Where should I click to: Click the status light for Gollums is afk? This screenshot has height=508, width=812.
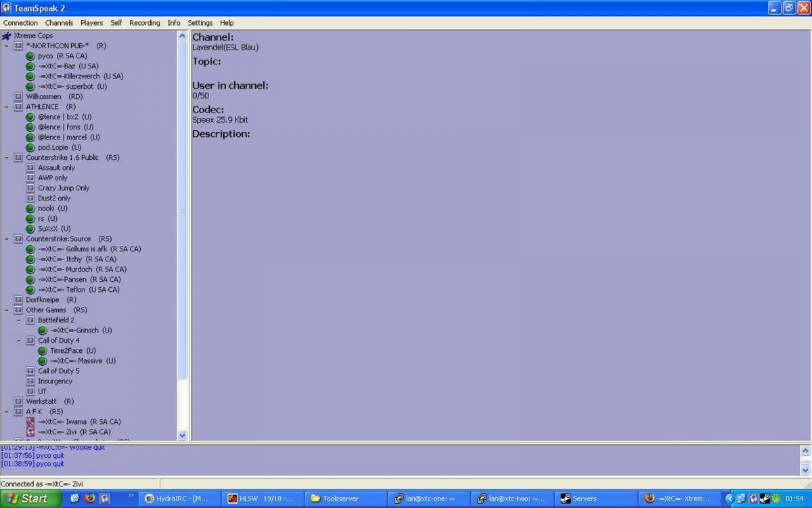point(30,249)
